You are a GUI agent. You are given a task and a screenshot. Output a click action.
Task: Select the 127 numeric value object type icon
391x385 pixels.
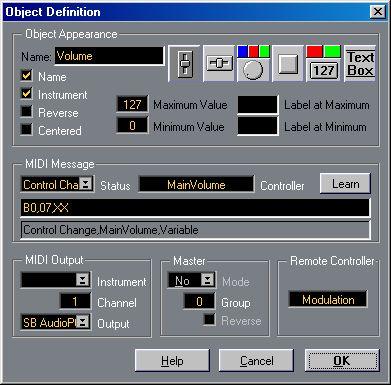tap(323, 64)
